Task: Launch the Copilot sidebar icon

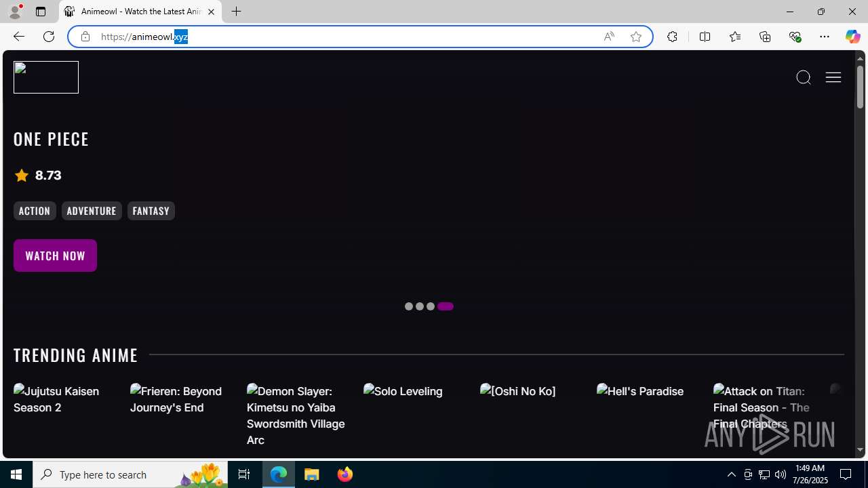Action: 852,37
